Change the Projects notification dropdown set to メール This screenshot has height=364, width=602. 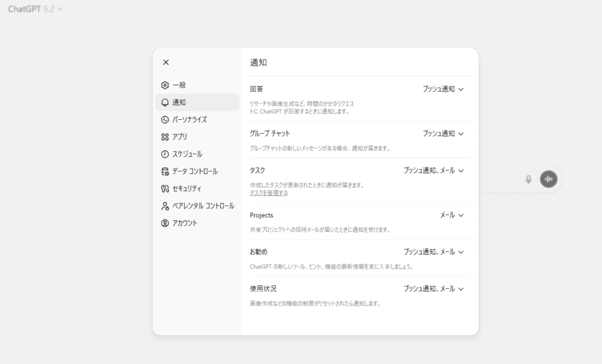(x=452, y=215)
